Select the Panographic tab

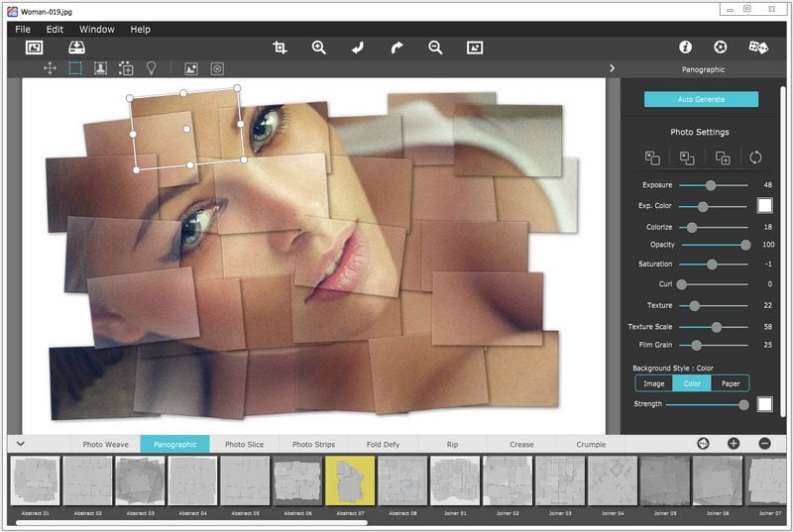coord(175,444)
